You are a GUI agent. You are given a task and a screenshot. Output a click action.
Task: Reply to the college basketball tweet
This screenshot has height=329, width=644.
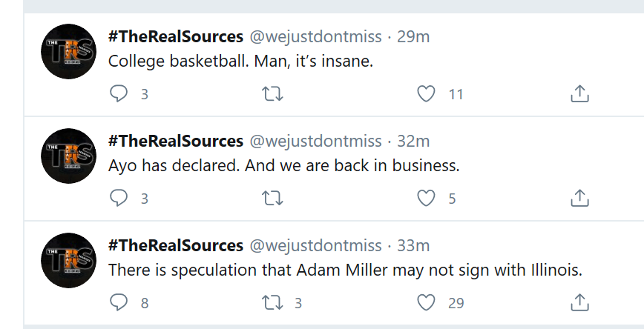(119, 94)
